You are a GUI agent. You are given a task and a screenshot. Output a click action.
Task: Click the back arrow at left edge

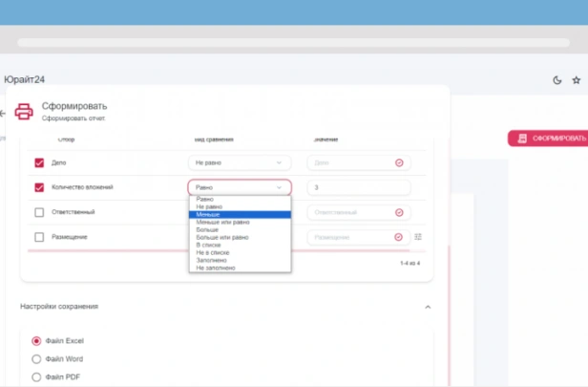(3, 113)
